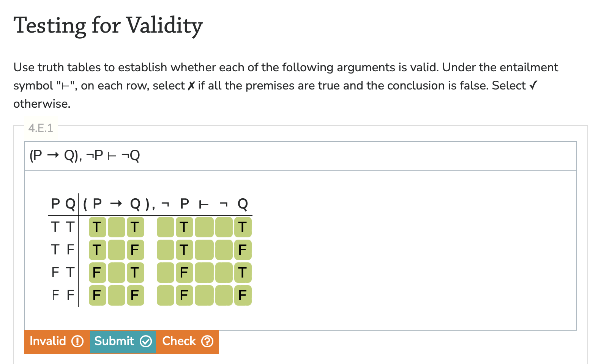Image resolution: width=590 pixels, height=364 pixels.
Task: Click the blank arrow cell in row T T
Action: pyautogui.click(x=116, y=227)
